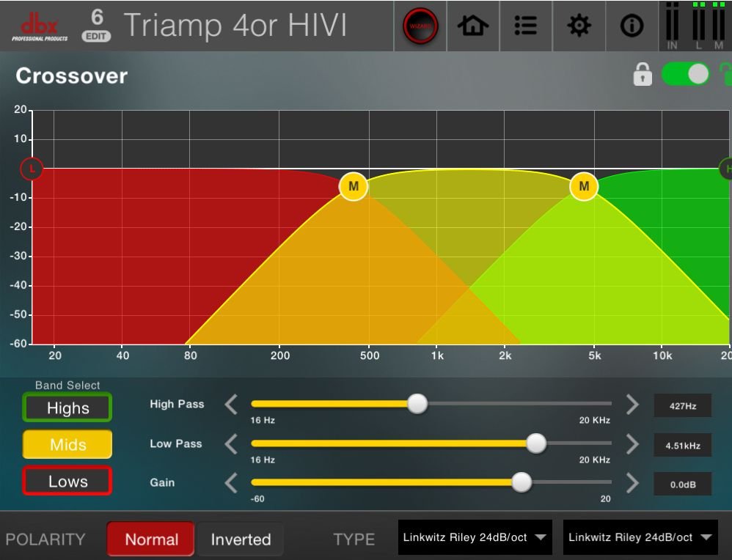Image resolution: width=732 pixels, height=560 pixels.
Task: Open the preset list icon
Action: pos(526,26)
